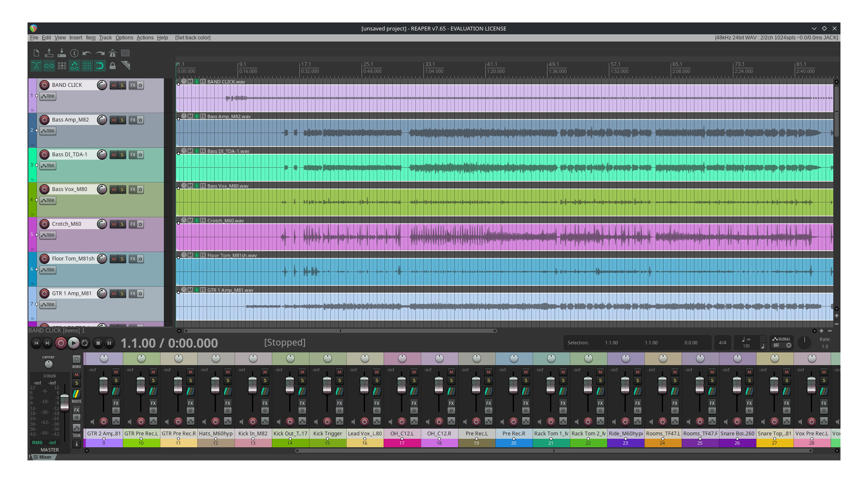Click the BAND CLICK.wav item in arrange view

(x=505, y=98)
